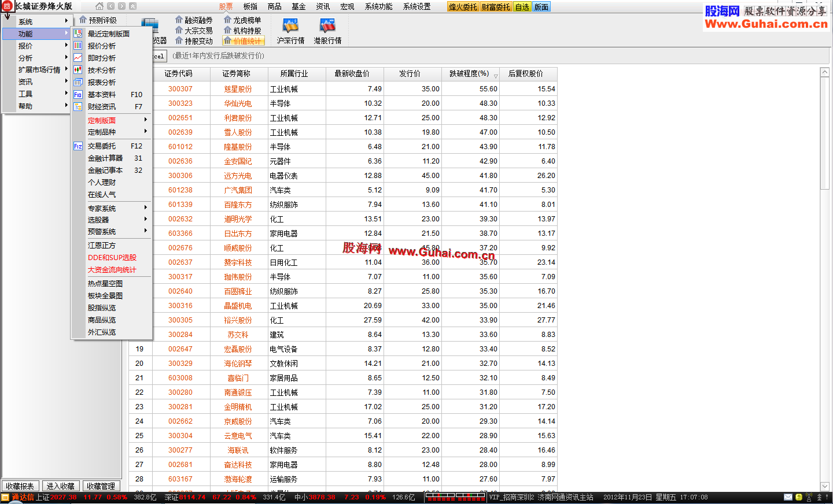
Task: Click the 收藏管理 button
Action: click(x=101, y=486)
